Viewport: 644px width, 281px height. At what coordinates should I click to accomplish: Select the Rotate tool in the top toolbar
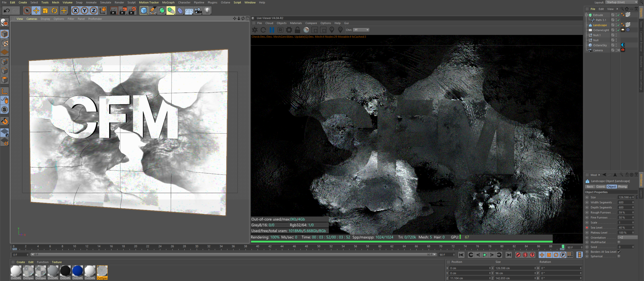tap(54, 11)
